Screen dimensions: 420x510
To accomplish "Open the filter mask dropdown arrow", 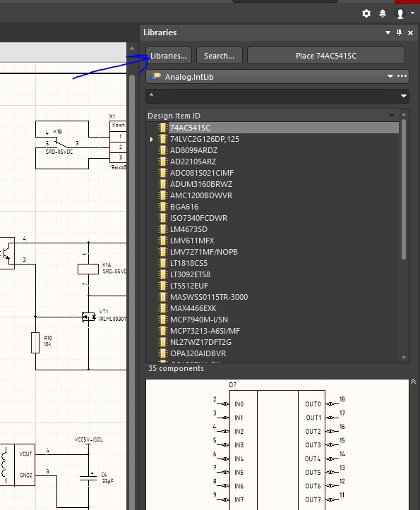I will click(x=404, y=96).
